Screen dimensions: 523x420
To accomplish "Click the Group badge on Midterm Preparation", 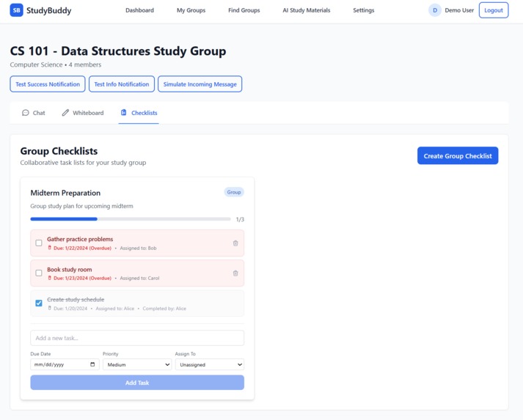I will pyautogui.click(x=234, y=192).
